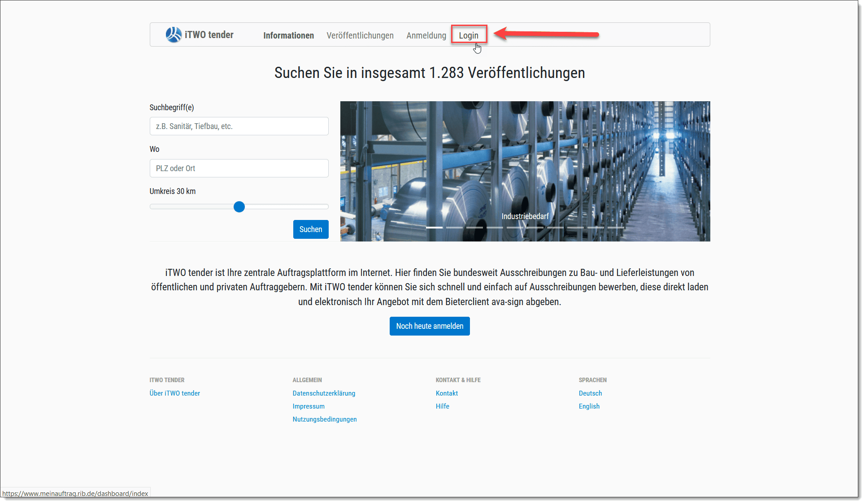Switch language to English

[589, 406]
